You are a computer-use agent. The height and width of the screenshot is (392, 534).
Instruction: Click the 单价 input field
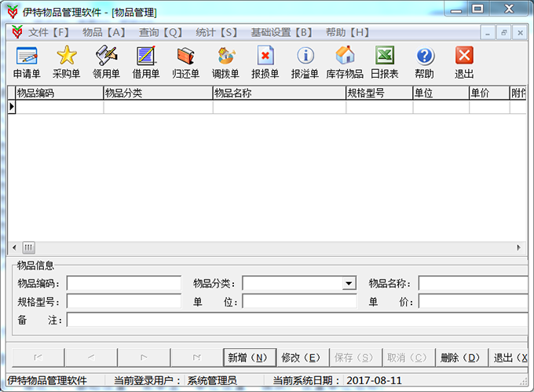(x=474, y=302)
